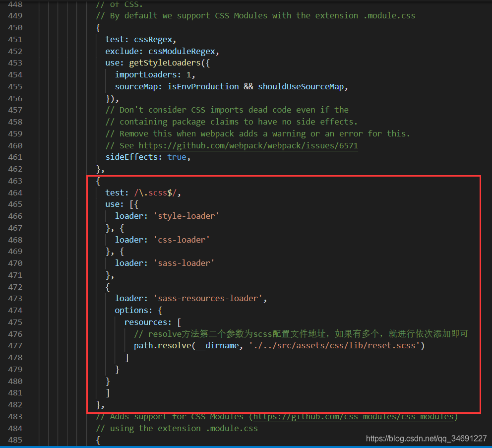This screenshot has width=492, height=448.
Task: Click the shouldUseSourceMap variable
Action: click(301, 86)
